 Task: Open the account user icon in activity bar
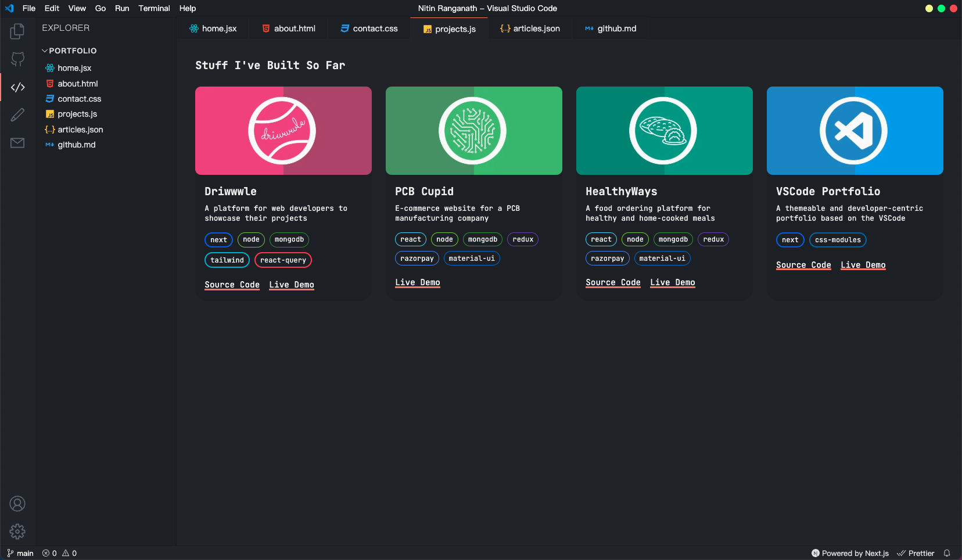17,504
